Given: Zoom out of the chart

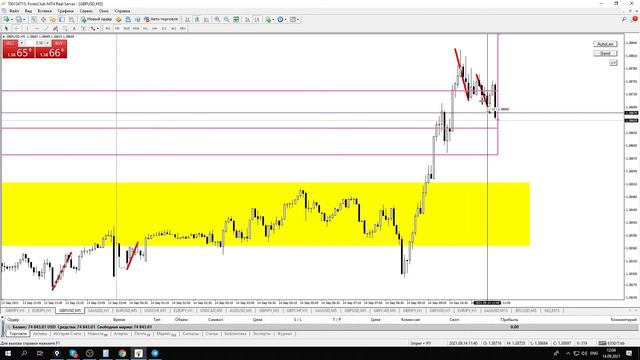Looking at the screenshot, I should coord(227,19).
